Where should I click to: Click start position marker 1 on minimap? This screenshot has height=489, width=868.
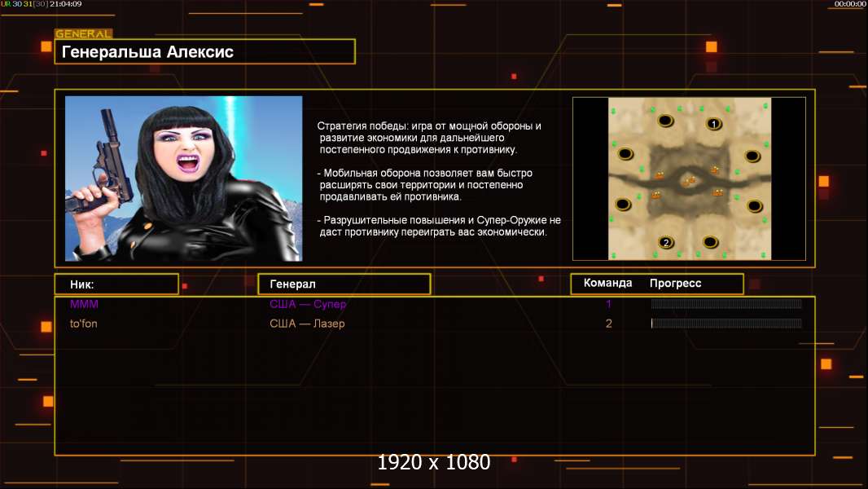[714, 124]
